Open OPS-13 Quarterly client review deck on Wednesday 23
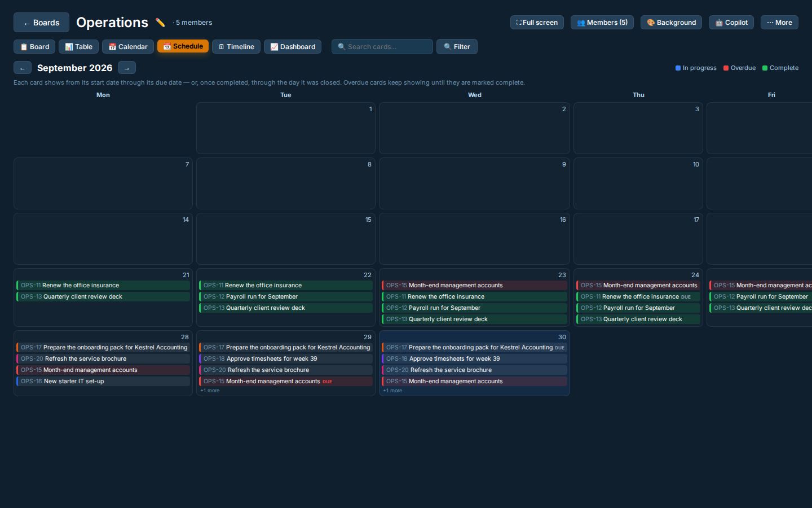The width and height of the screenshot is (812, 508). click(x=474, y=319)
